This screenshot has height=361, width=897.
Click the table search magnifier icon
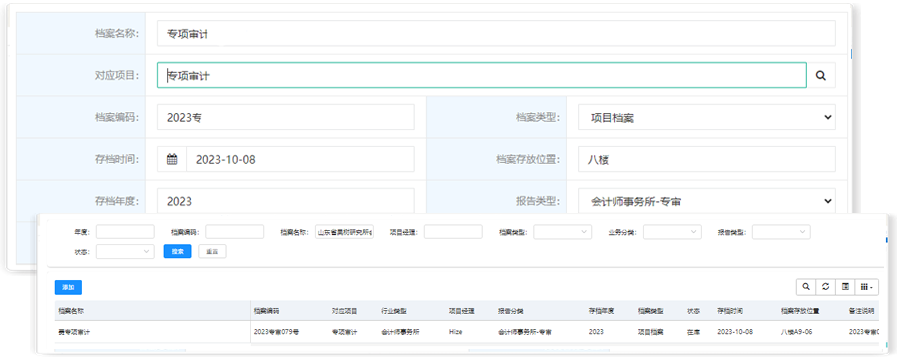click(x=806, y=287)
